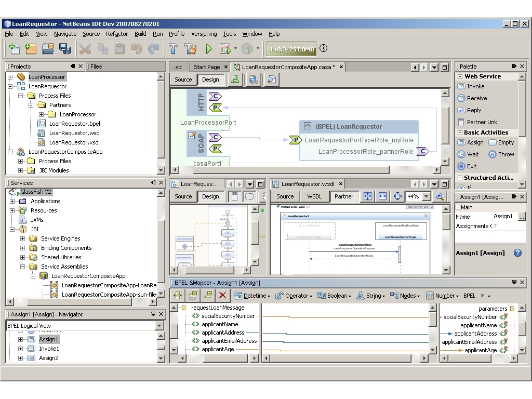532x399 pixels.
Task: Collapse the Basic Activities palette category
Action: click(460, 132)
